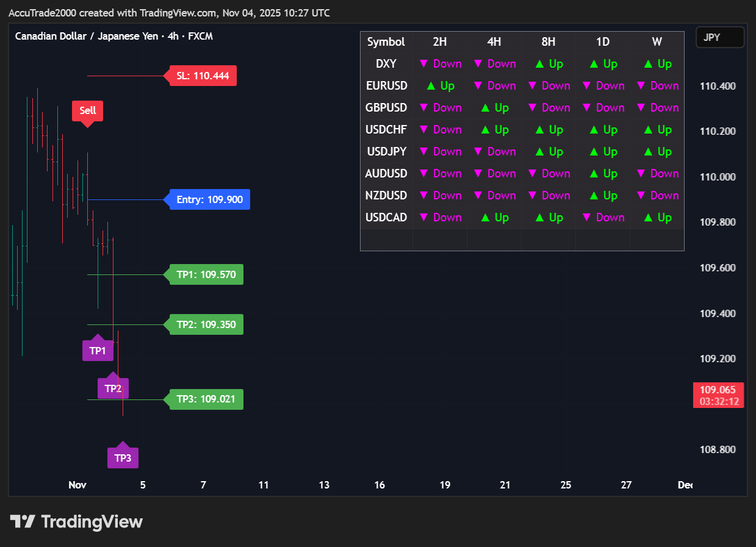The height and width of the screenshot is (547, 756).
Task: Click the 1D column header in table
Action: [x=603, y=42]
